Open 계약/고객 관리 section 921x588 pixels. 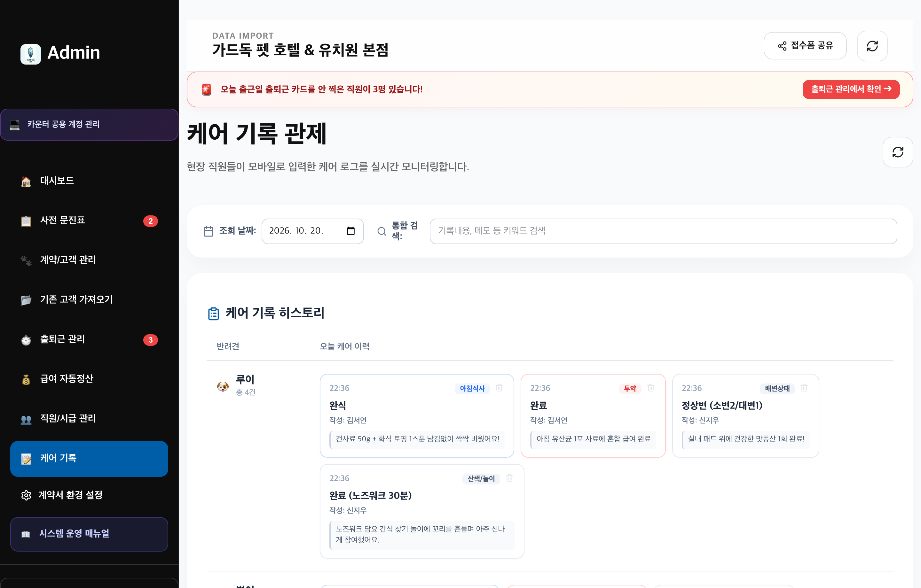tap(89, 260)
